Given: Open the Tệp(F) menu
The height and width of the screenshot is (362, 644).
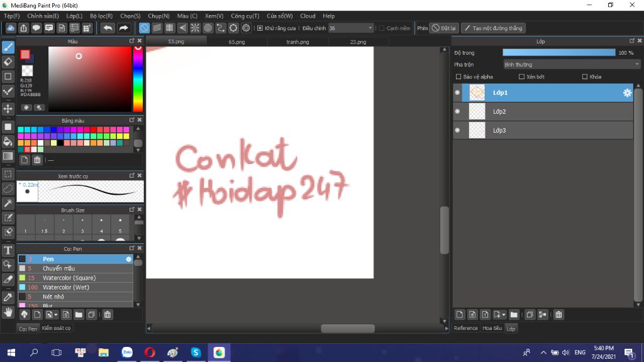Looking at the screenshot, I should pos(11,16).
